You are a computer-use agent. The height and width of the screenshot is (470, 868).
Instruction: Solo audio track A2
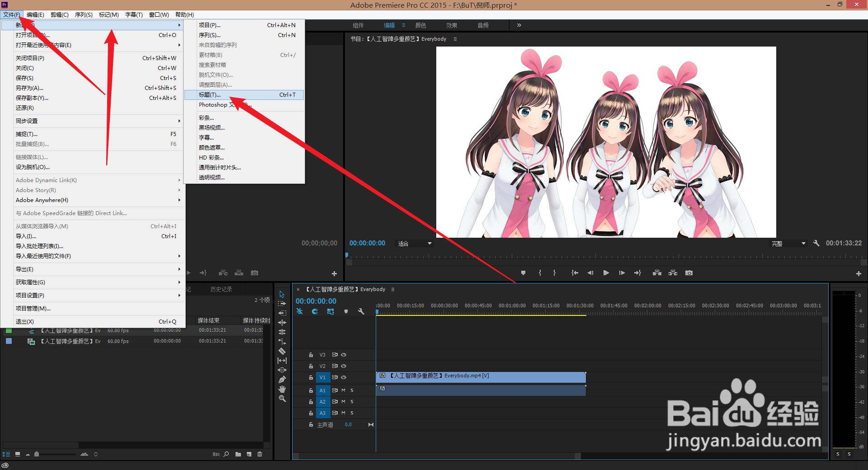(x=352, y=402)
